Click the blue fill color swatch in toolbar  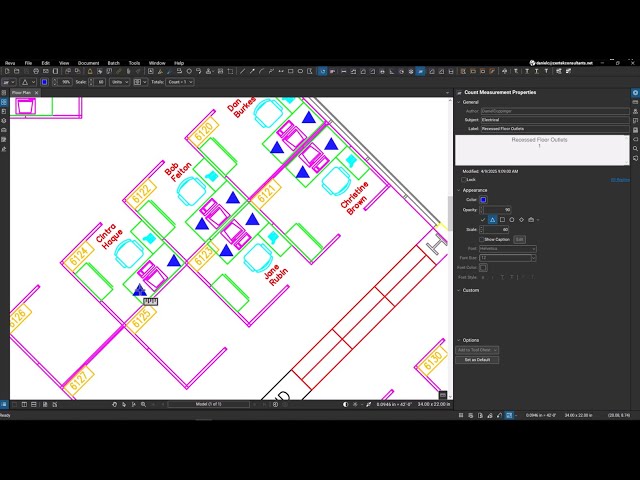click(44, 82)
